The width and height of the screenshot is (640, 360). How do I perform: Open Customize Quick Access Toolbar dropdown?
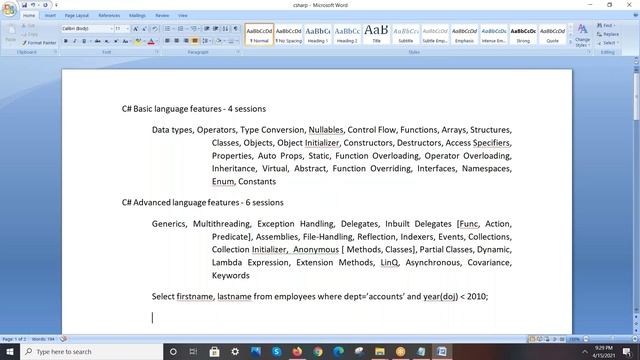56,5
